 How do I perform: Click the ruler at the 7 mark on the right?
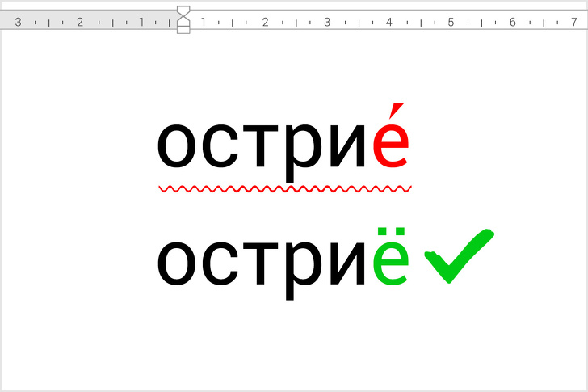(x=573, y=22)
